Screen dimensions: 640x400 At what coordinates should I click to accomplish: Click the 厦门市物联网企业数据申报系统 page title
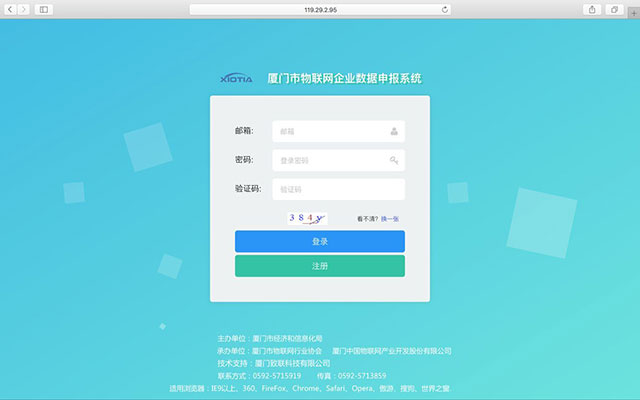click(345, 78)
